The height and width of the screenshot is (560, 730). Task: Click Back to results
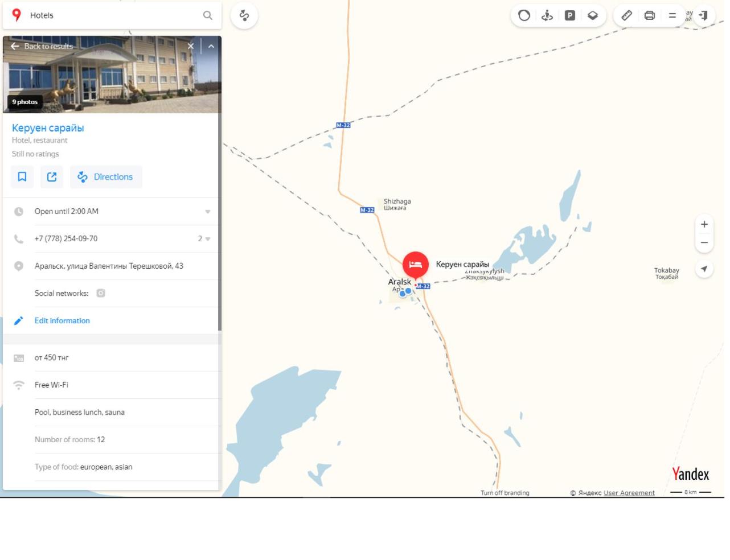42,46
